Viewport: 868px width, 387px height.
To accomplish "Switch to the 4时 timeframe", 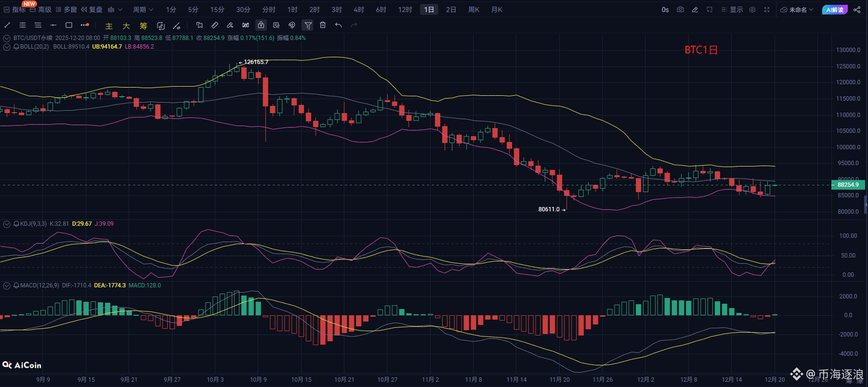I will [359, 10].
